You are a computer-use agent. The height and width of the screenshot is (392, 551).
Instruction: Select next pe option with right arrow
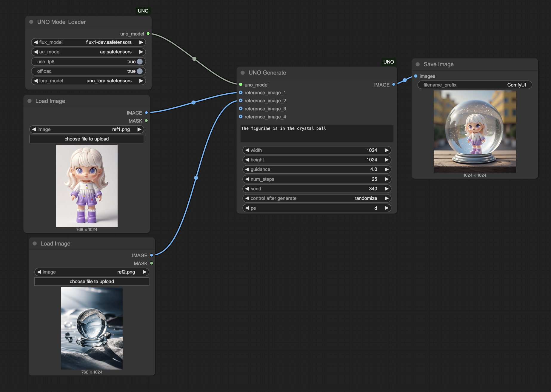pyautogui.click(x=387, y=208)
